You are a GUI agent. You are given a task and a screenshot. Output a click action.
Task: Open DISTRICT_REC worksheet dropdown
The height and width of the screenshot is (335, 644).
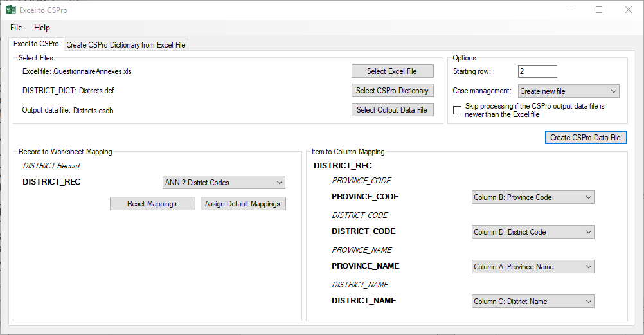coord(224,183)
